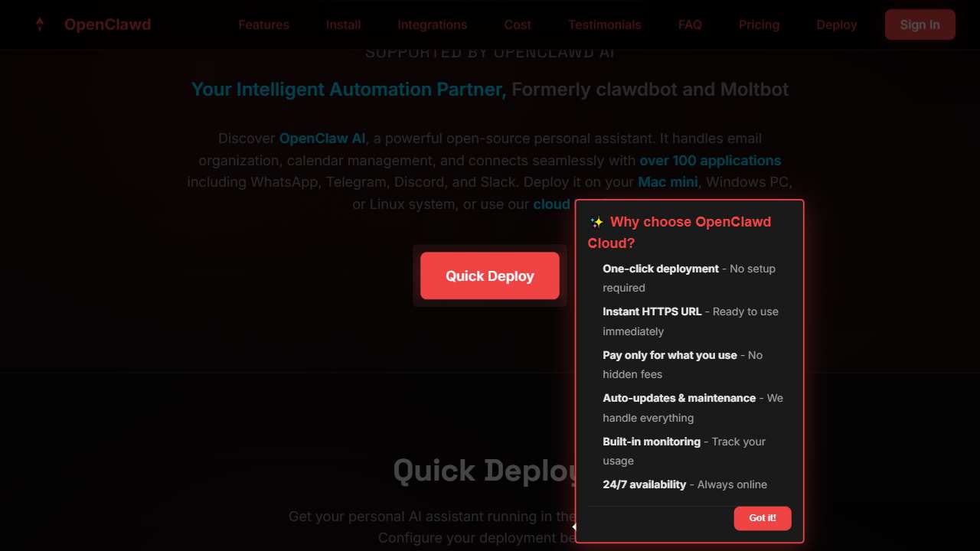The image size is (980, 551).
Task: Click the OpenClawd flame logo icon
Action: click(39, 24)
